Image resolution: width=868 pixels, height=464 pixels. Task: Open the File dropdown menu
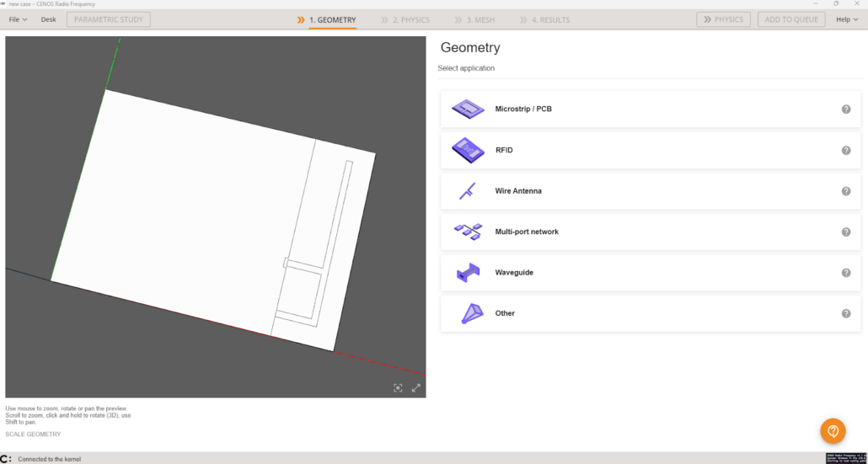[x=18, y=19]
